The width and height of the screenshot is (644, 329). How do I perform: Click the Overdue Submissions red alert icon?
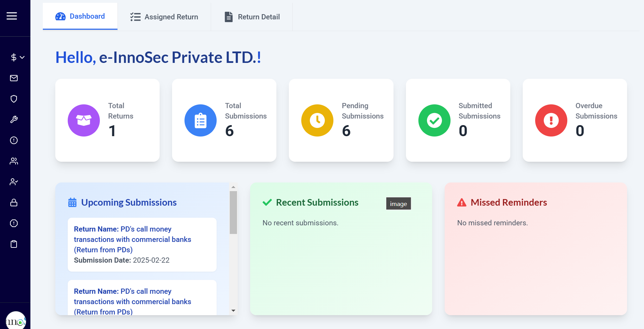551,120
